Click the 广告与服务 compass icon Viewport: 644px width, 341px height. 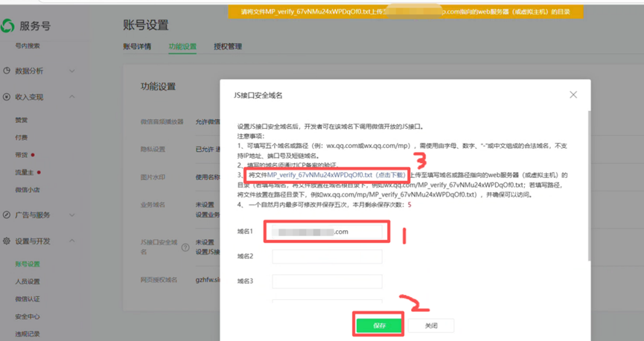(x=7, y=215)
